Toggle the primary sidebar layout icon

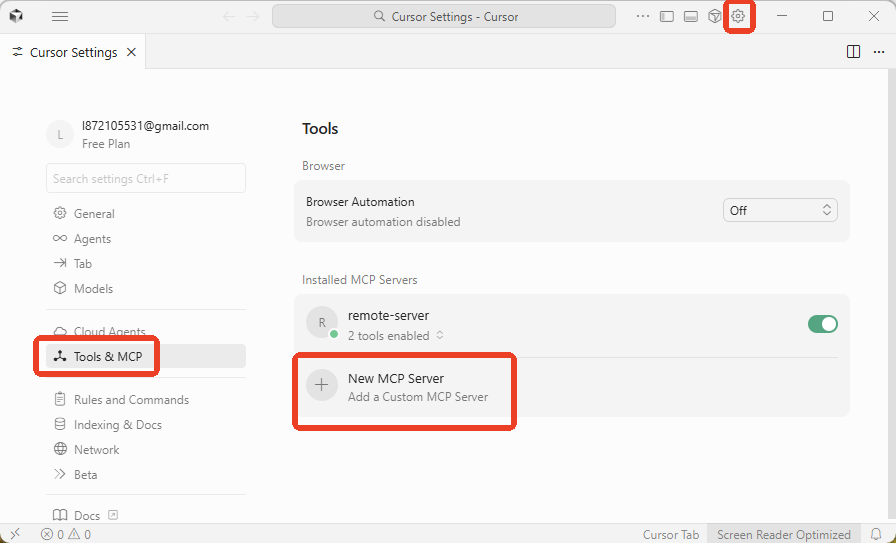(x=667, y=17)
